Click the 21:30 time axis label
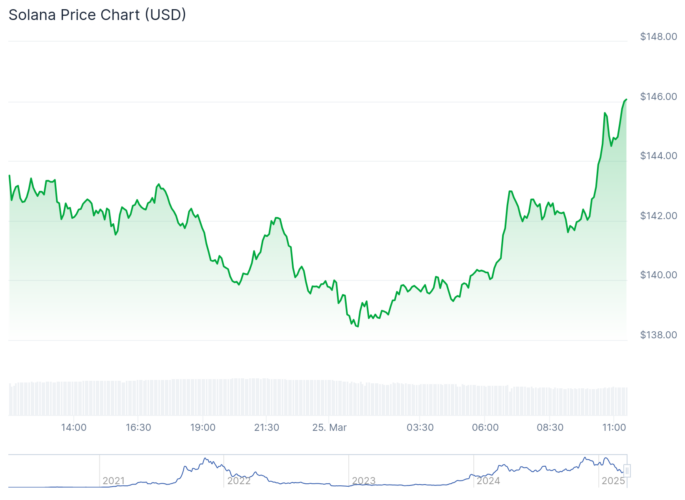 point(266,428)
